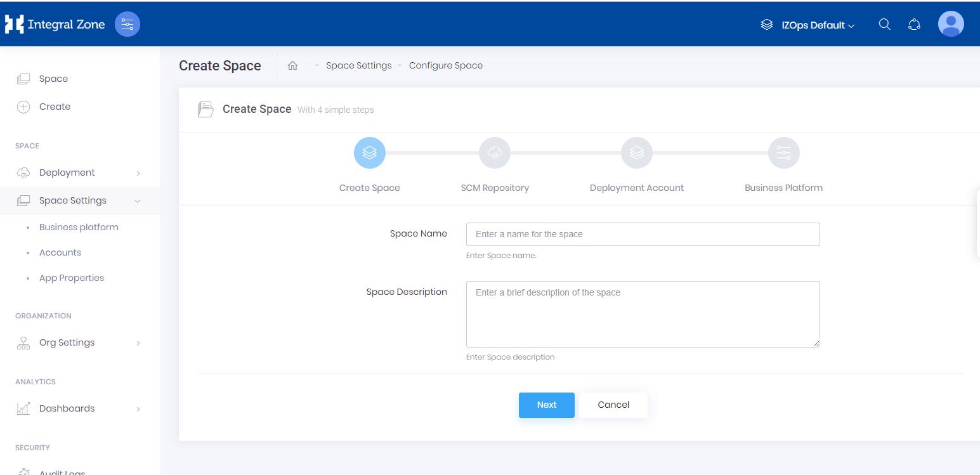980x475 pixels.
Task: Click the Space Settings sidebar icon
Action: (23, 200)
